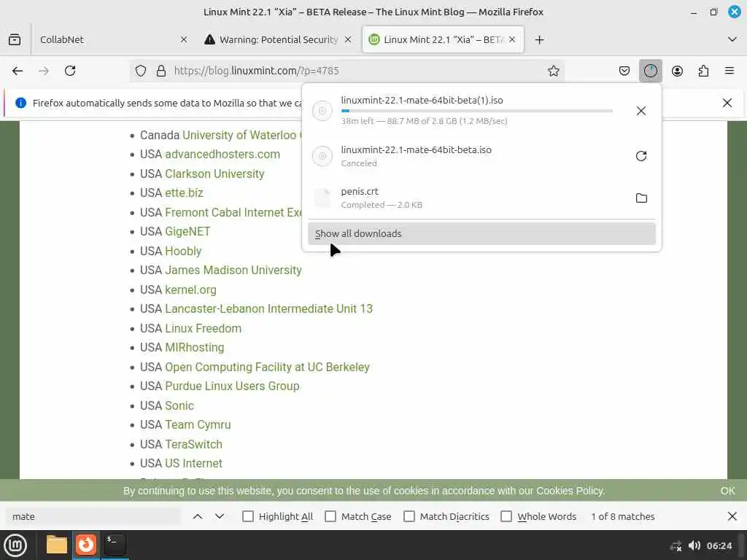Open the Linux Freedom mirror link
The width and height of the screenshot is (747, 560).
point(203,328)
